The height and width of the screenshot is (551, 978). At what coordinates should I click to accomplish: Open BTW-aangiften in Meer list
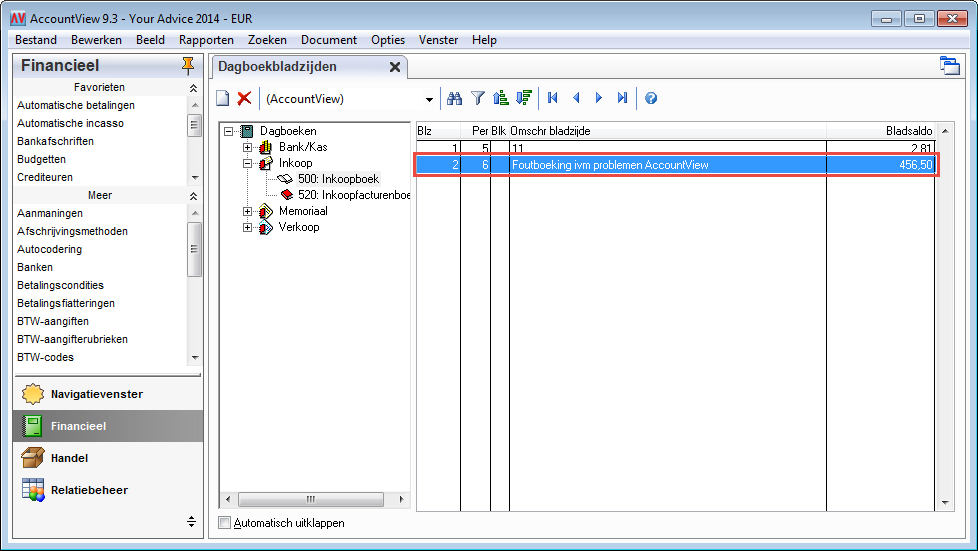coord(53,321)
